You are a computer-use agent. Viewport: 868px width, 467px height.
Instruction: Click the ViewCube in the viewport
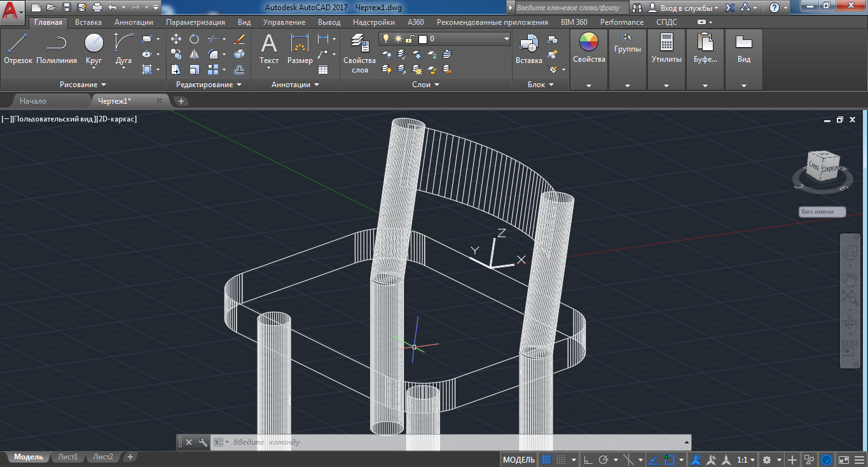(x=823, y=166)
